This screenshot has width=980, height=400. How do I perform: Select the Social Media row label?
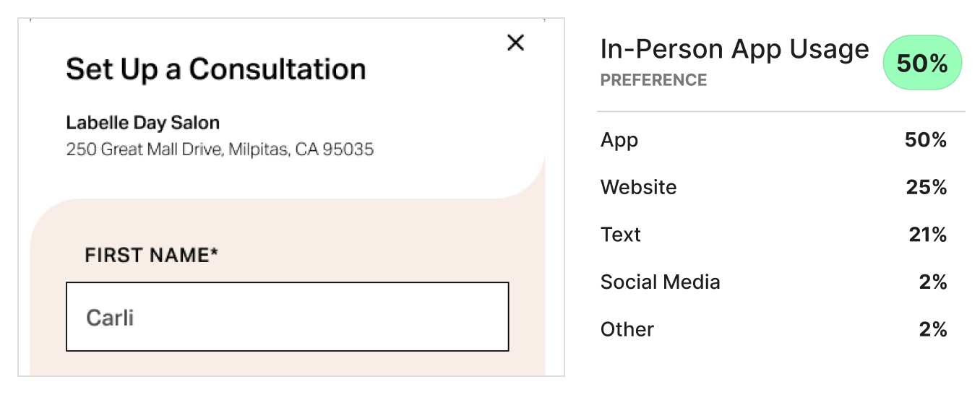(x=660, y=282)
